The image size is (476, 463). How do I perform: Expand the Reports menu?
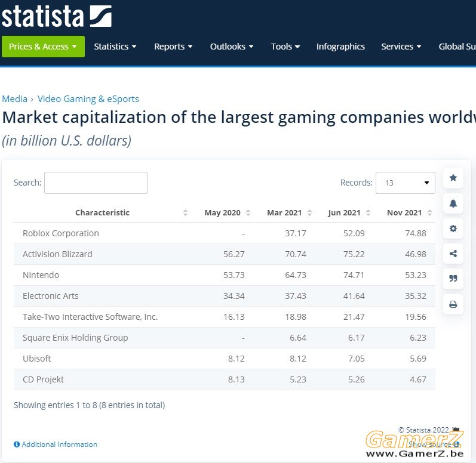(173, 47)
